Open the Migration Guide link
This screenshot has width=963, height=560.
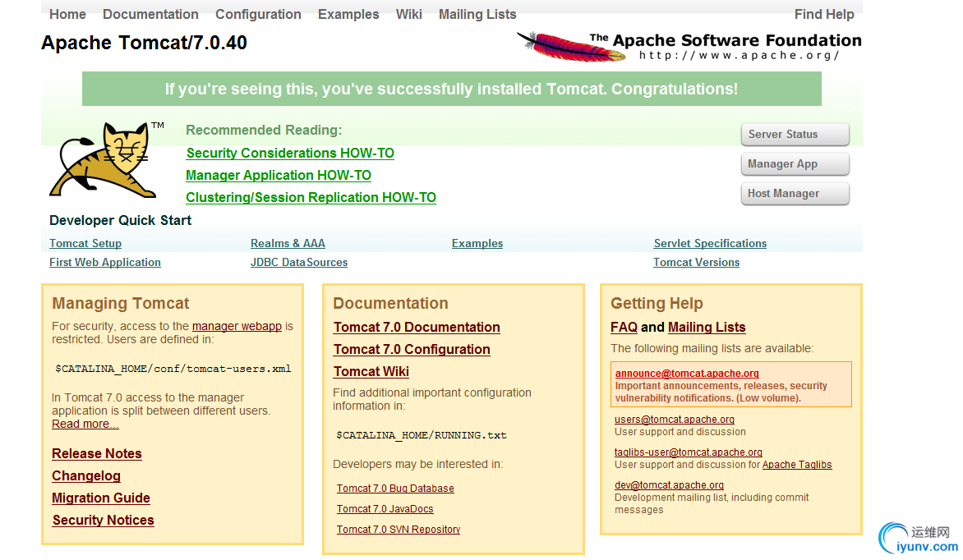point(101,498)
